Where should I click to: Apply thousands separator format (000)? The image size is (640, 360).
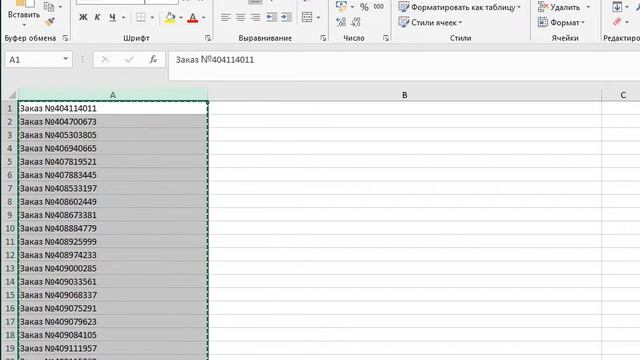coord(379,7)
